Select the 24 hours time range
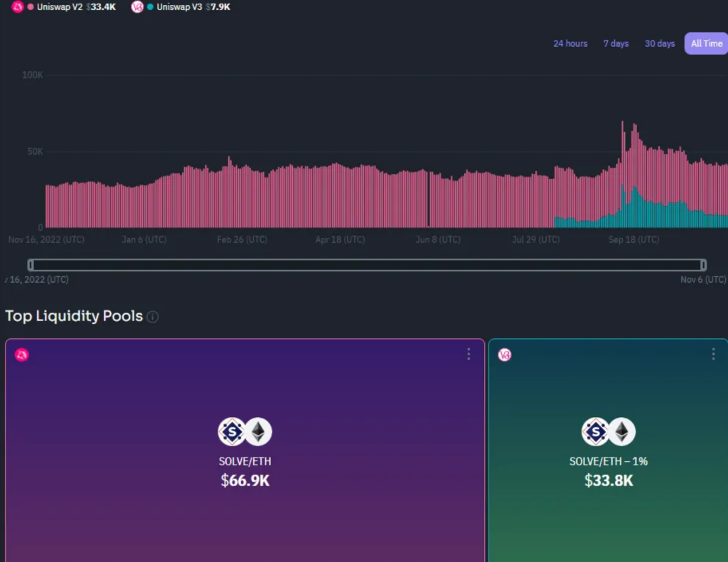728x562 pixels. pyautogui.click(x=570, y=43)
